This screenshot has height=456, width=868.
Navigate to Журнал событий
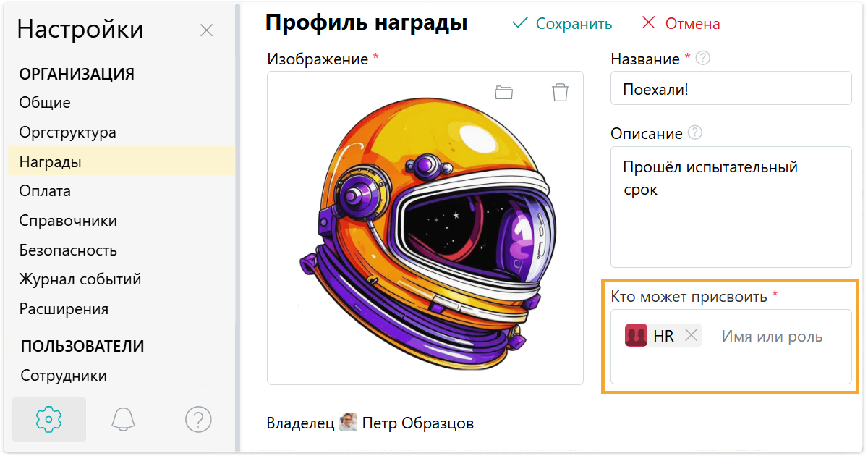click(80, 279)
